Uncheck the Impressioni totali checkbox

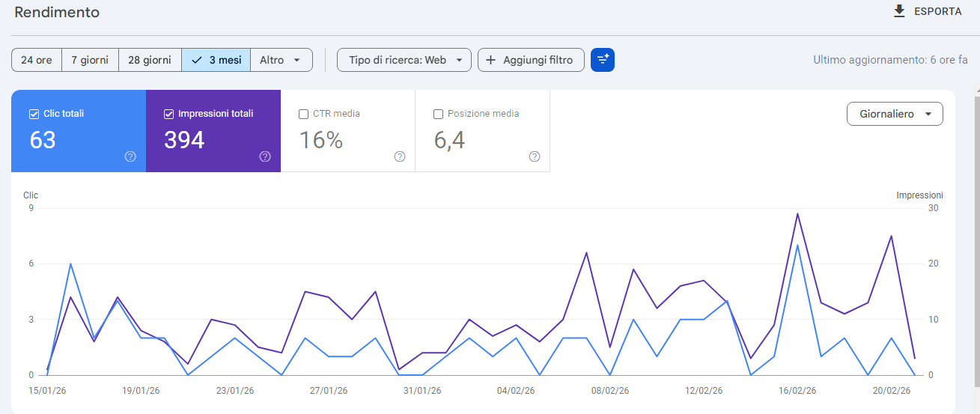[x=168, y=114]
